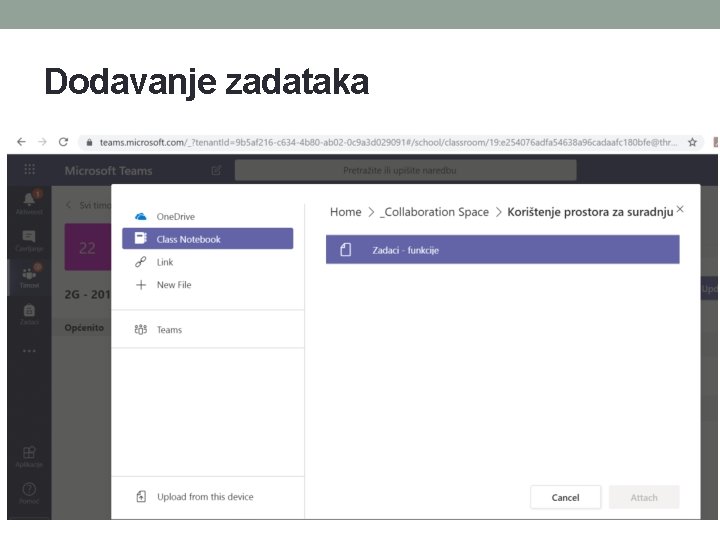Choose the Class Notebook source
The height and width of the screenshot is (540, 720).
point(208,239)
